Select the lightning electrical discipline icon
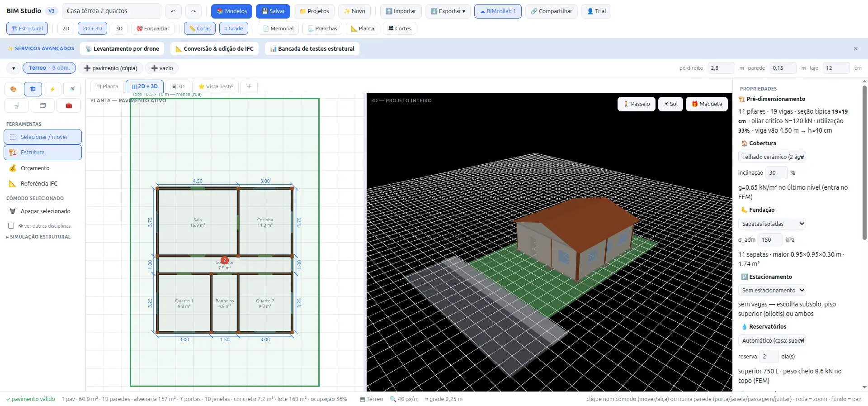The image size is (868, 406). pyautogui.click(x=52, y=89)
